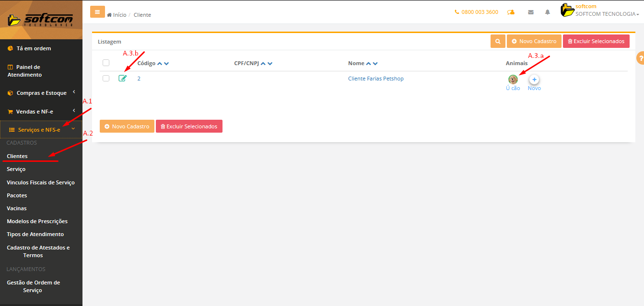Click top Novo Cadastro button

point(534,41)
